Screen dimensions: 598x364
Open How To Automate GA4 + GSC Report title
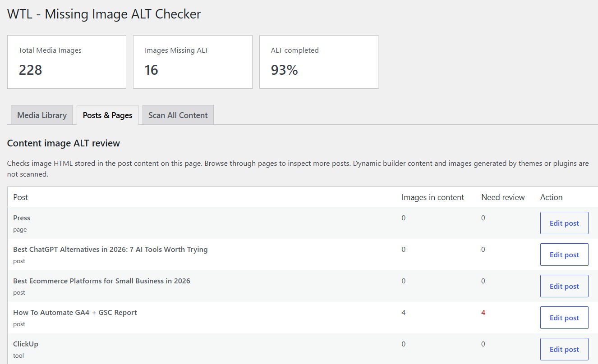coord(75,313)
